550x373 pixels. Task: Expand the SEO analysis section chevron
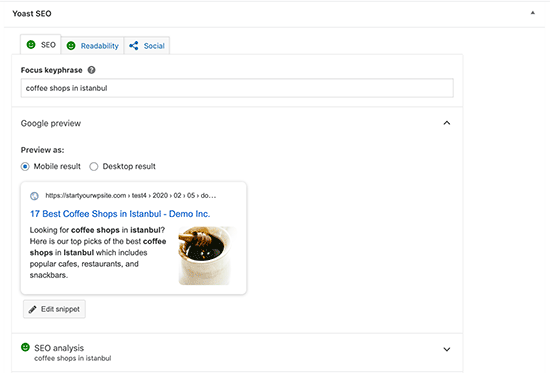point(447,349)
